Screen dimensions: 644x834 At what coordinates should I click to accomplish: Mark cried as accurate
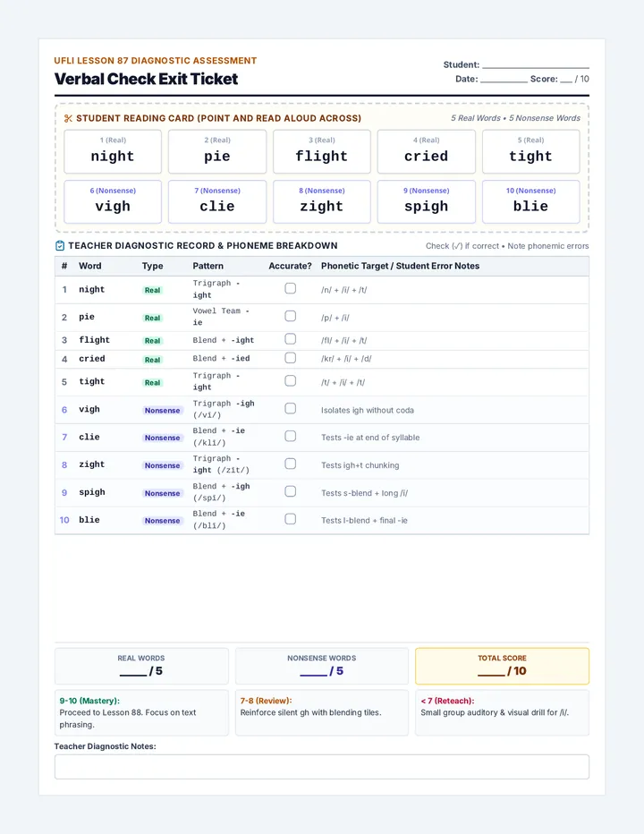point(291,357)
